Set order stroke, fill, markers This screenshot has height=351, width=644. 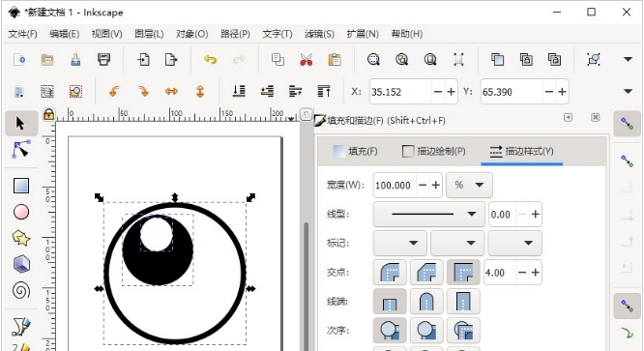click(426, 331)
